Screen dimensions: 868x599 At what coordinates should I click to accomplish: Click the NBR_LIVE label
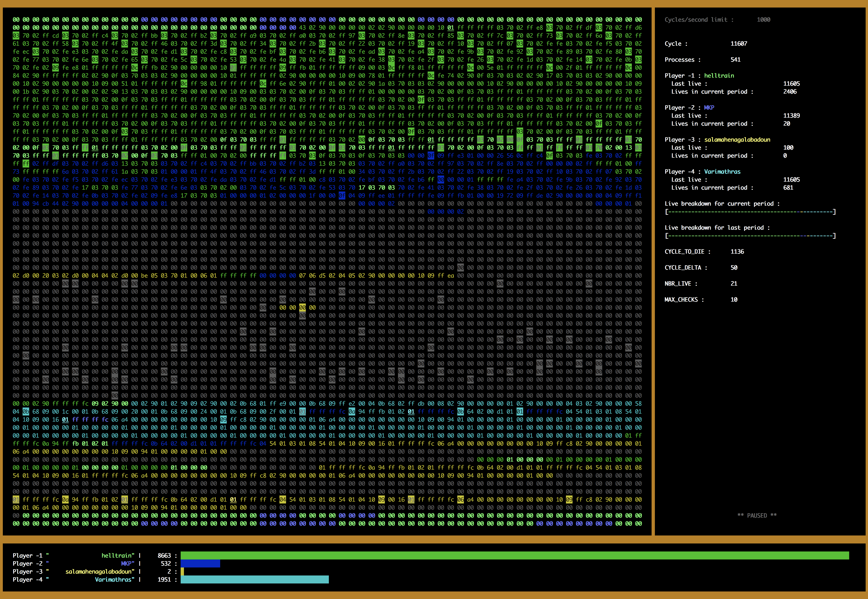[681, 284]
